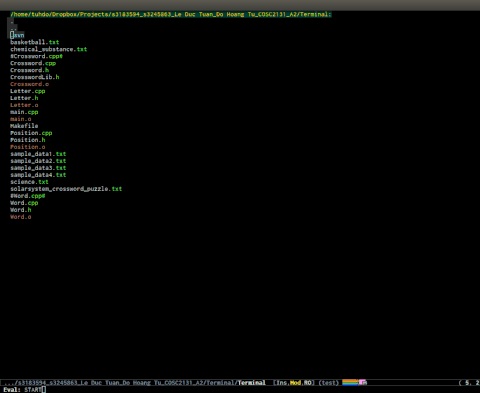Open Position.h header file

click(x=27, y=140)
